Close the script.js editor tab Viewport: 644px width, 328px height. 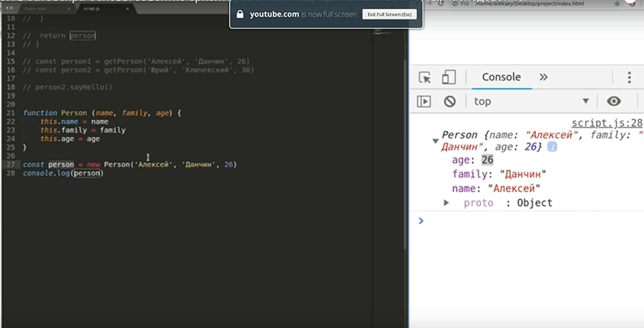127,9
